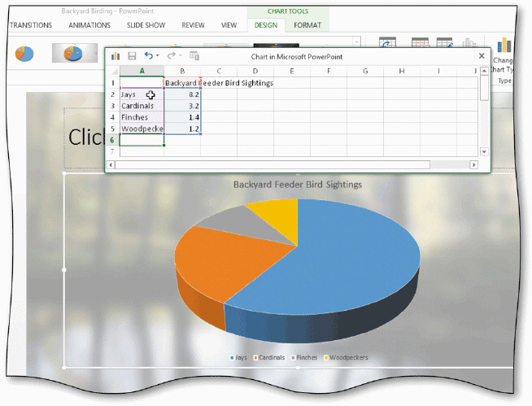Image resolution: width=532 pixels, height=406 pixels.
Task: Click spreadsheet vertical scroll up arrow
Action: click(485, 71)
